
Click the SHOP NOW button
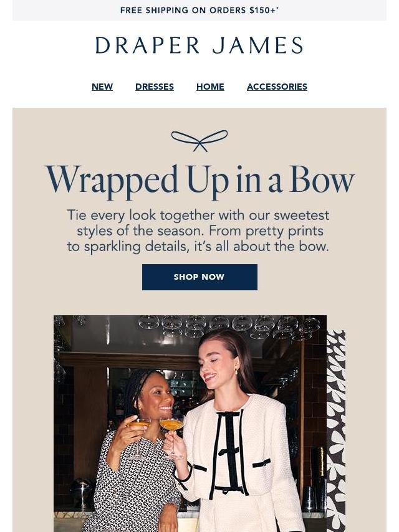pyautogui.click(x=199, y=277)
